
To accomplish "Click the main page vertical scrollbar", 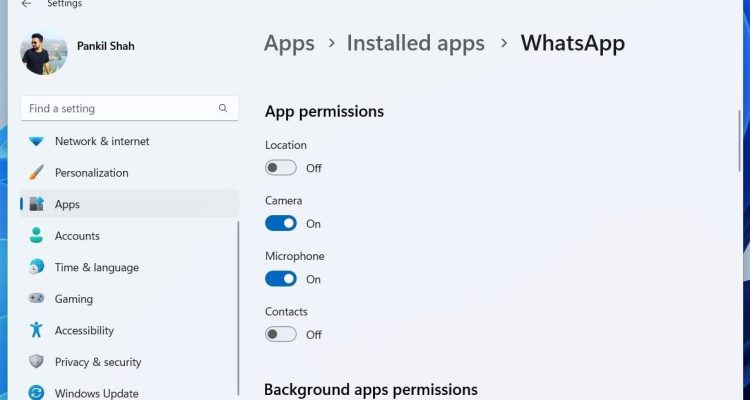I will pos(740,140).
